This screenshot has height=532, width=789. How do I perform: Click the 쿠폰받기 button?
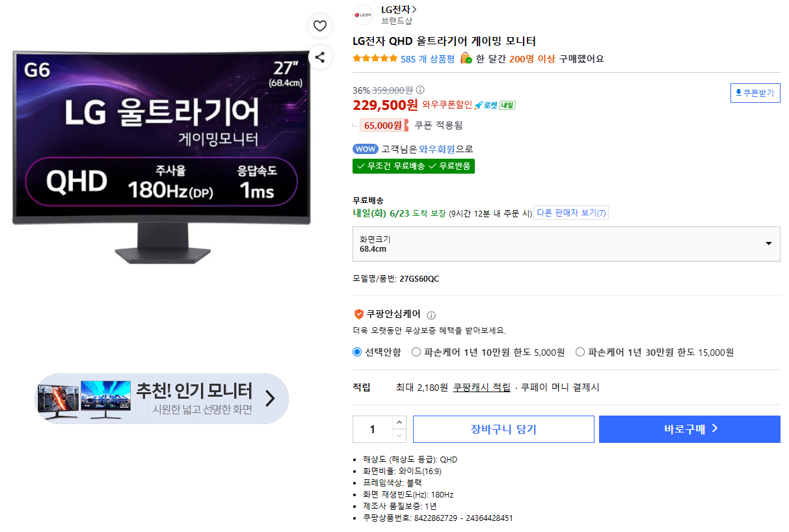(x=755, y=93)
